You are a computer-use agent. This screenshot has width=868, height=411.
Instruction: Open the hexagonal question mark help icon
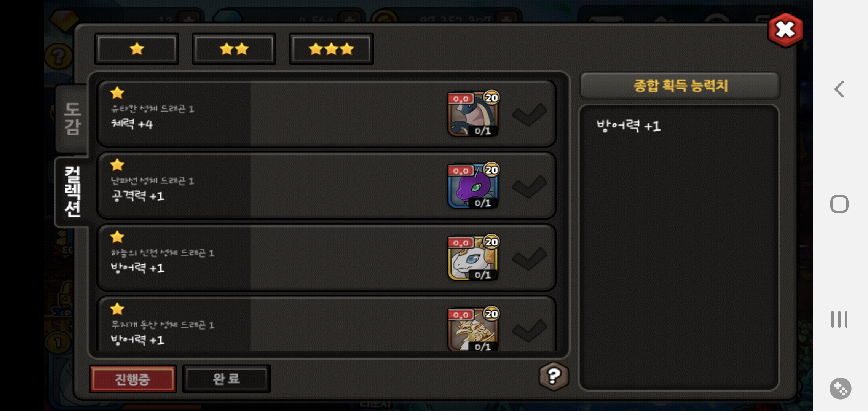[554, 376]
